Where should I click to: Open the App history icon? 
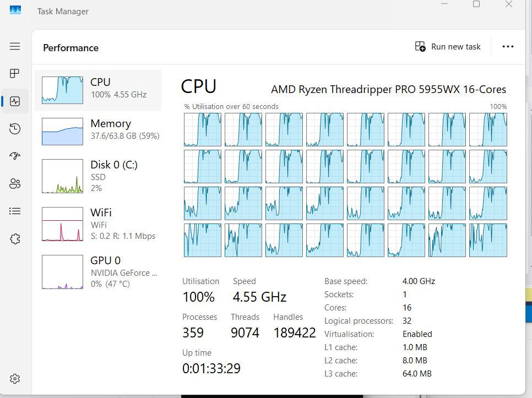click(15, 129)
